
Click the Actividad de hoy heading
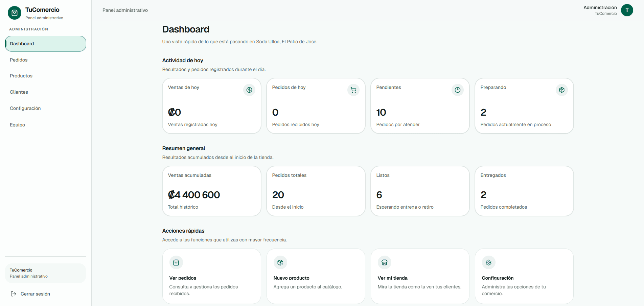coord(183,60)
